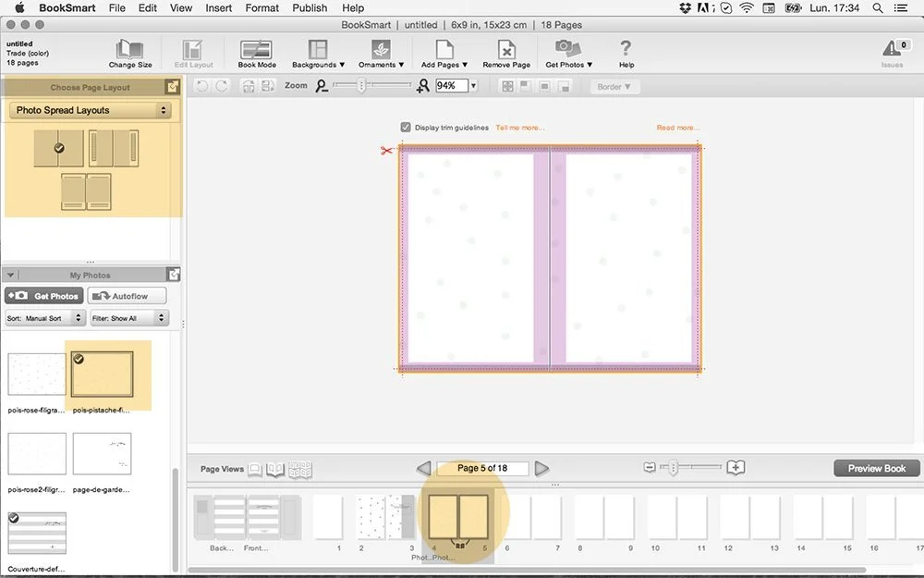Collapse the My Photos panel triangle

10,275
